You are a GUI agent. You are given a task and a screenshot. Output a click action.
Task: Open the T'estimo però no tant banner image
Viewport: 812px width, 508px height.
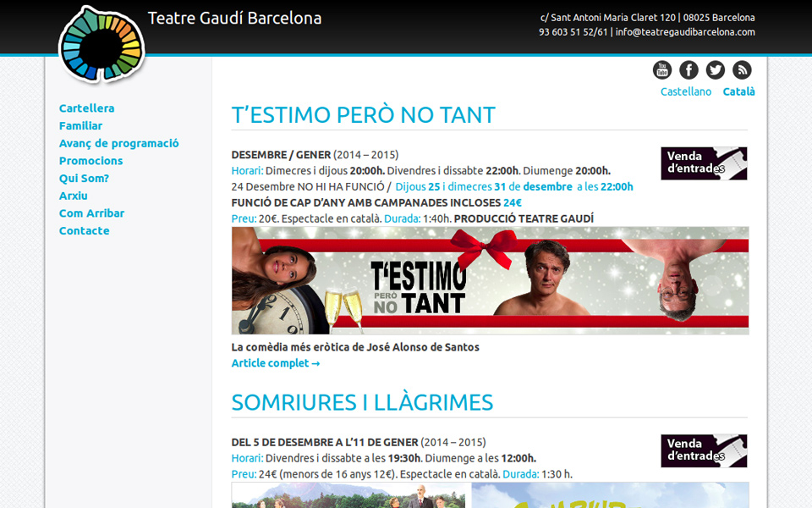[x=490, y=280]
